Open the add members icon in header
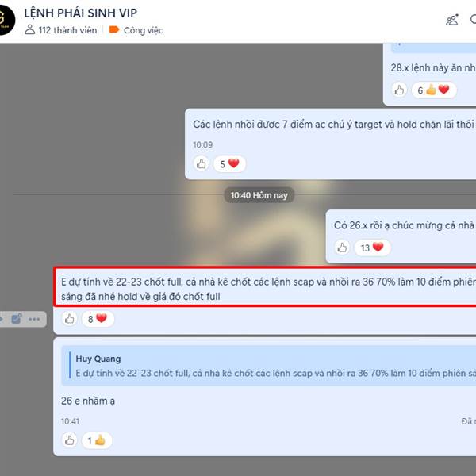The image size is (476, 476). 452,20
